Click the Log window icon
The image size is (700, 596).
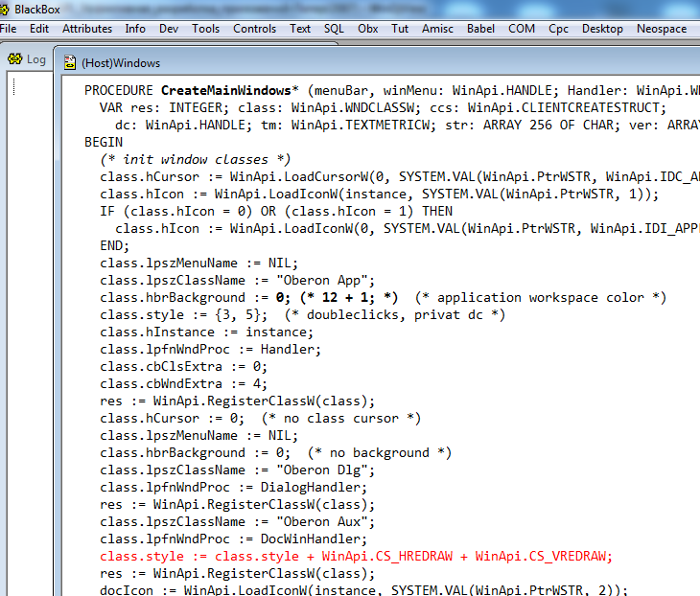pyautogui.click(x=15, y=59)
